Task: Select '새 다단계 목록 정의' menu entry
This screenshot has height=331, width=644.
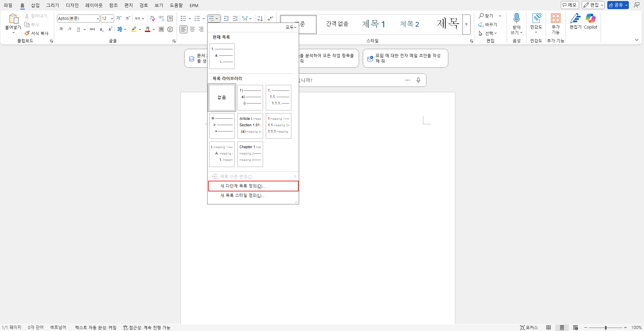Action: (x=253, y=186)
